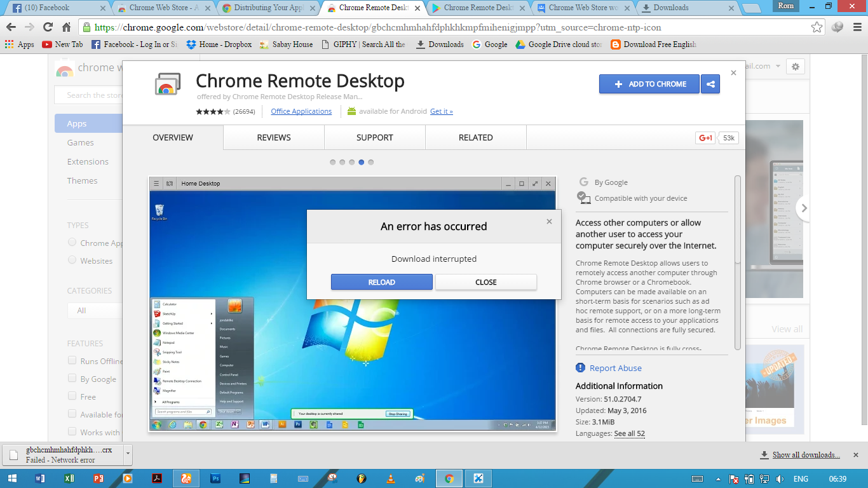This screenshot has height=488, width=868.
Task: Switch to the Overview tab
Action: click(173, 137)
